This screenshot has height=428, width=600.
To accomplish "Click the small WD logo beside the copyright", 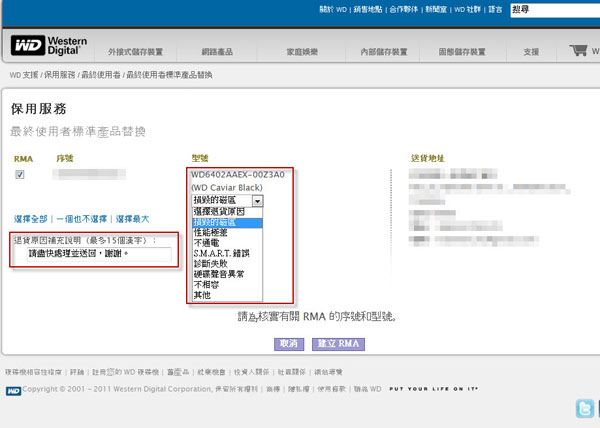I will point(13,391).
